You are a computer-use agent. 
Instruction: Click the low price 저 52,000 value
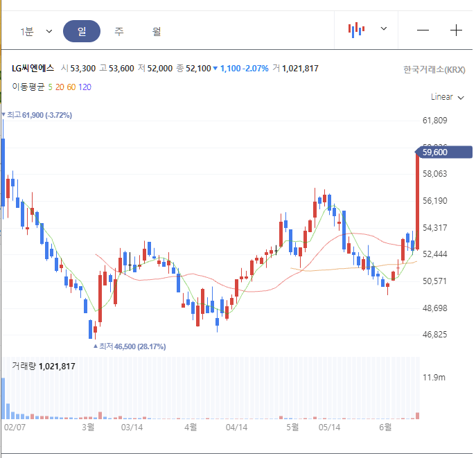[155, 69]
